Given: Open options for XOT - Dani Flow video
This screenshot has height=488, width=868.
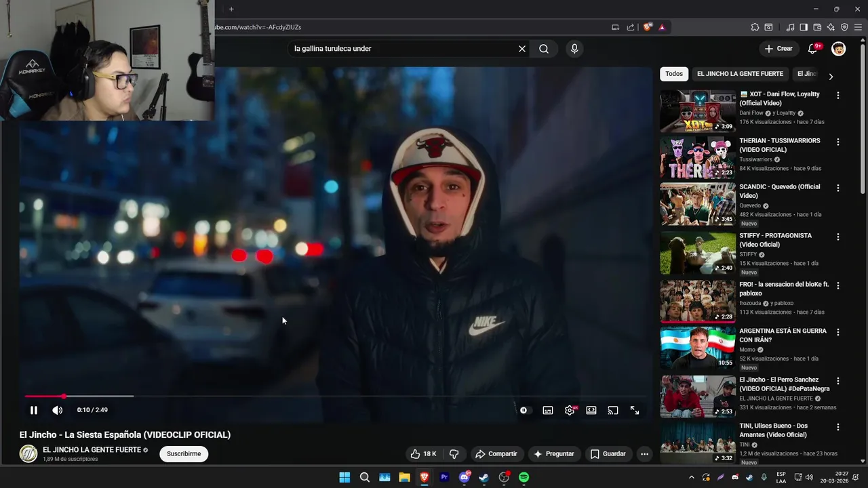Looking at the screenshot, I should [x=838, y=96].
